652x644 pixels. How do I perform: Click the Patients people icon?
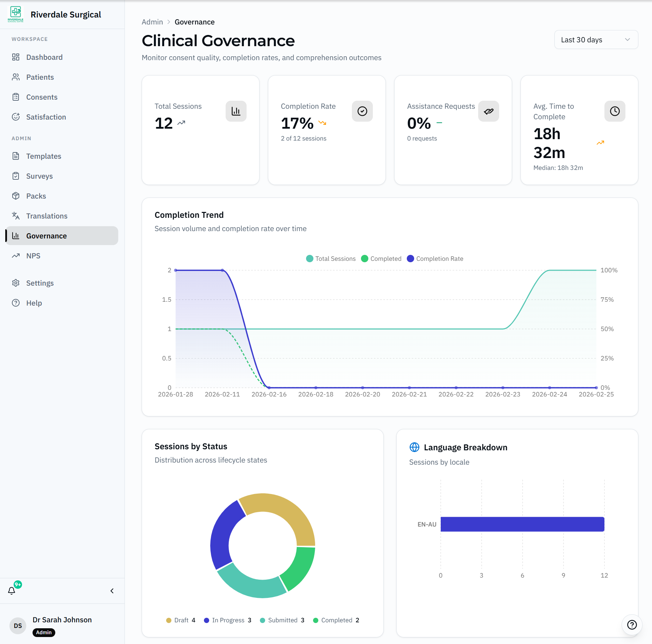tap(16, 77)
